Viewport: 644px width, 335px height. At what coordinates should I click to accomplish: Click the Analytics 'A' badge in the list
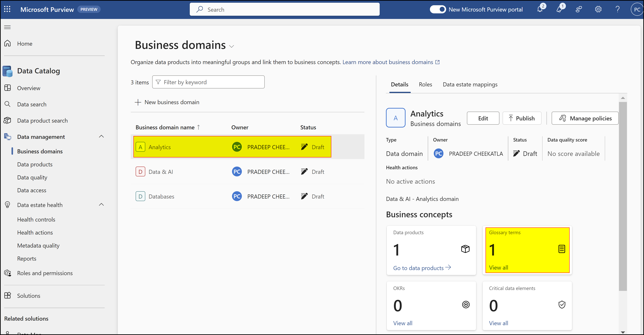[x=140, y=147]
